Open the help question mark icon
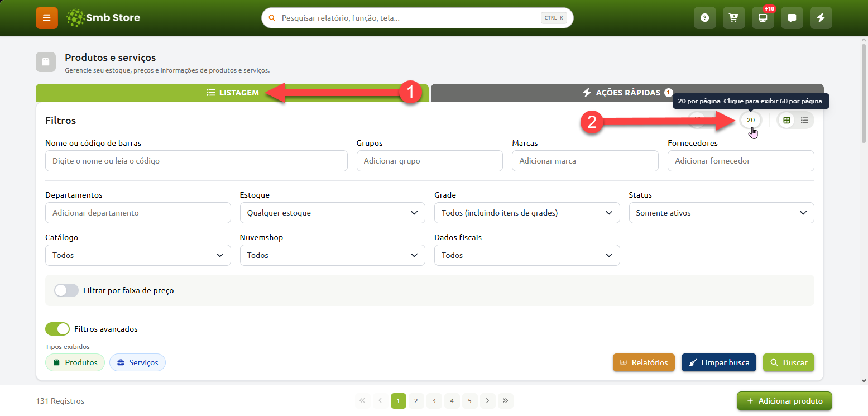This screenshot has width=868, height=416. (x=705, y=18)
